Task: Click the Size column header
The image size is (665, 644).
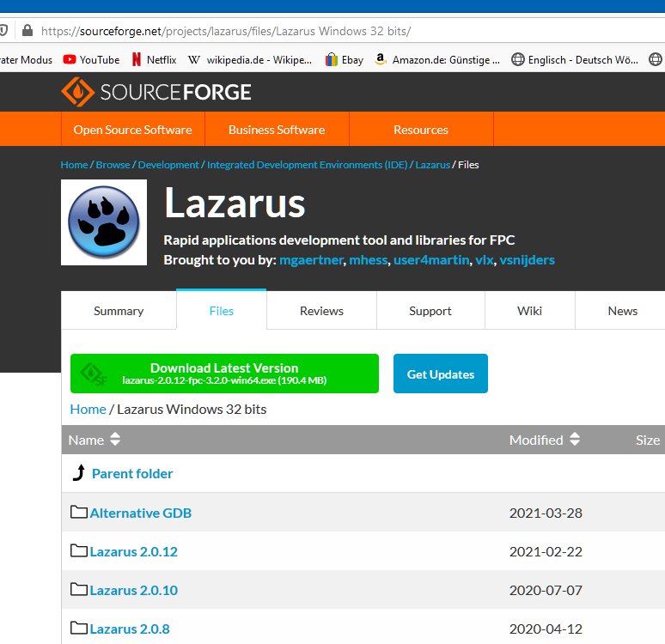Action: pyautogui.click(x=648, y=440)
